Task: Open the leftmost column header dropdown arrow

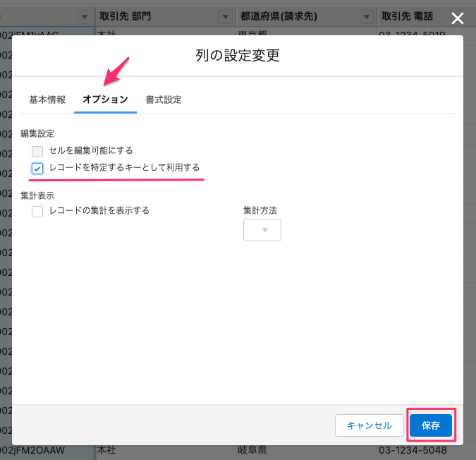Action: 85,17
